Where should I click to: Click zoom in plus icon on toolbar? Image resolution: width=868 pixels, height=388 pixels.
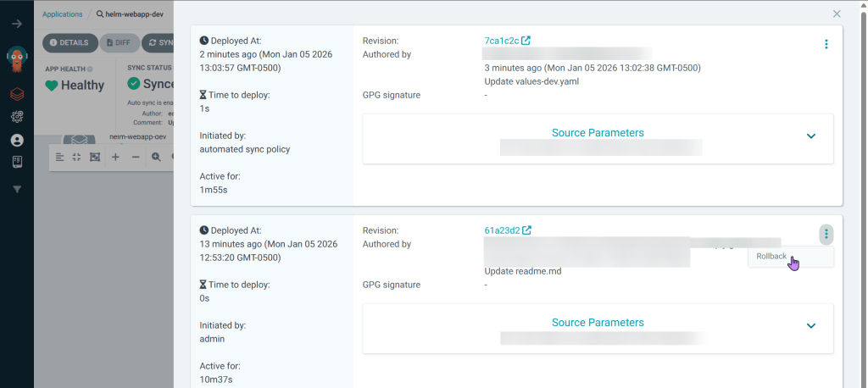coord(115,157)
